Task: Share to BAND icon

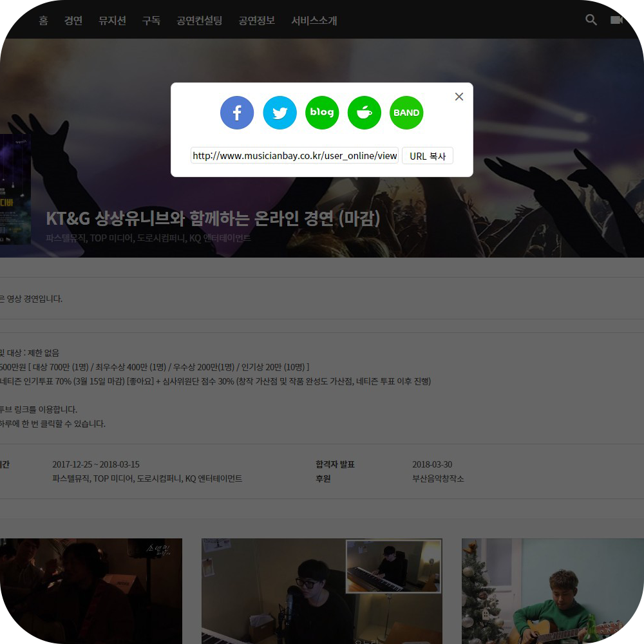Action: click(x=406, y=113)
